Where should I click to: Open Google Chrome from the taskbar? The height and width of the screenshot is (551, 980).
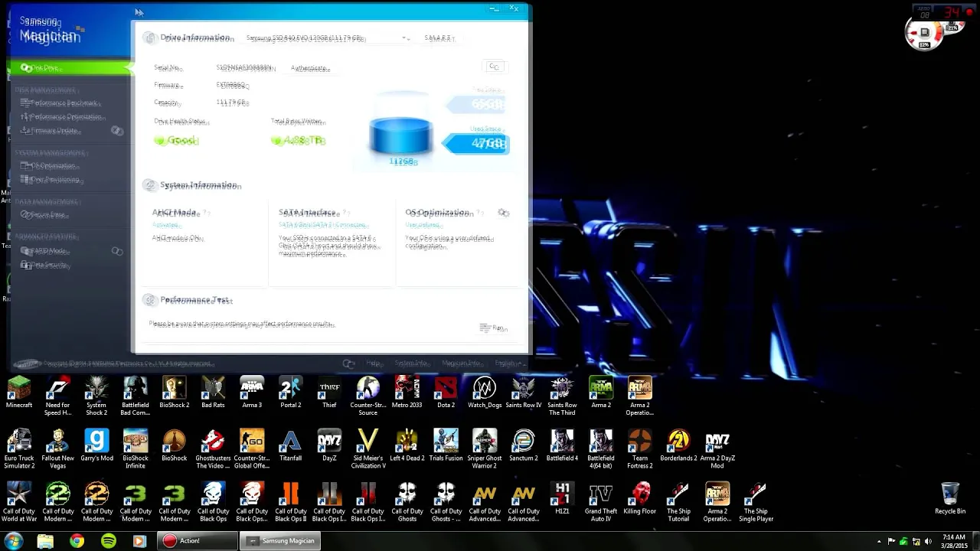[77, 541]
